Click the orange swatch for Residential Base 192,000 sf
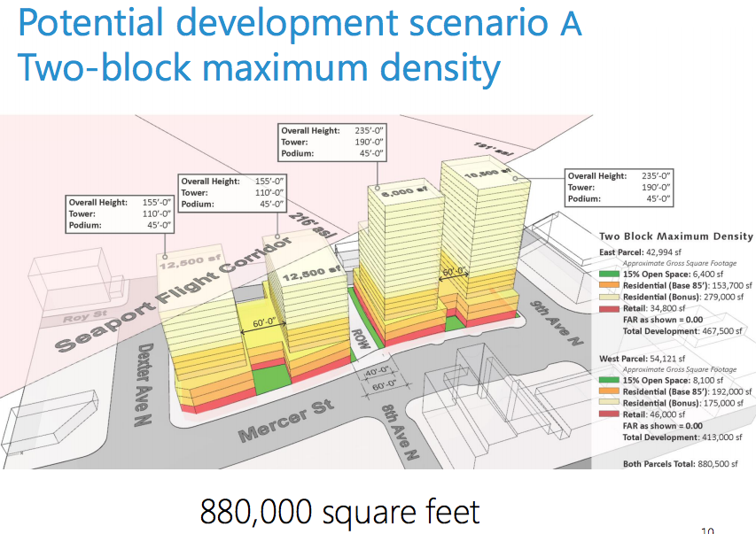Image resolution: width=756 pixels, height=534 pixels. coord(609,391)
